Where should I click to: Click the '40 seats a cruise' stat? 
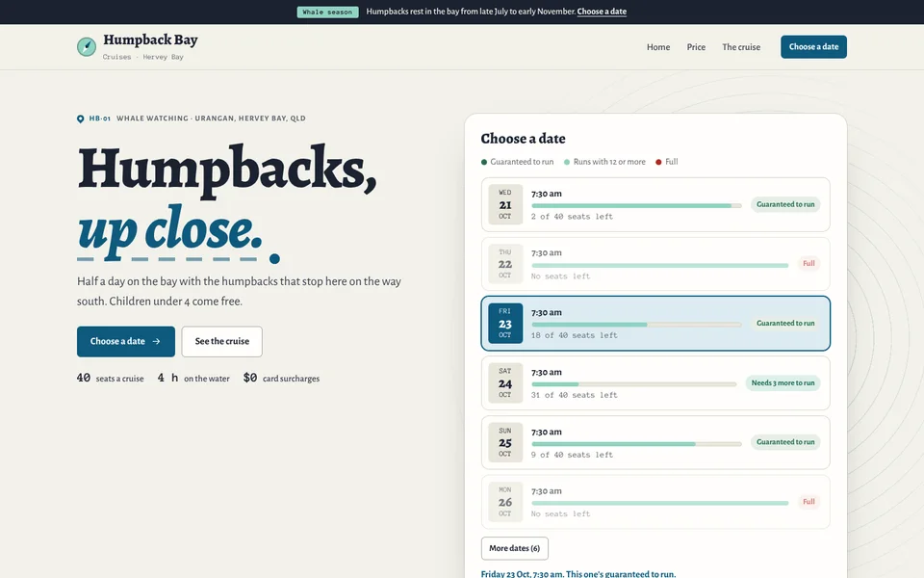(110, 378)
